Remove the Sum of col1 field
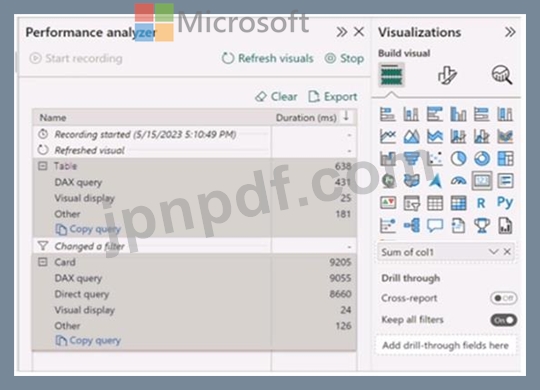The image size is (540, 390). point(507,252)
